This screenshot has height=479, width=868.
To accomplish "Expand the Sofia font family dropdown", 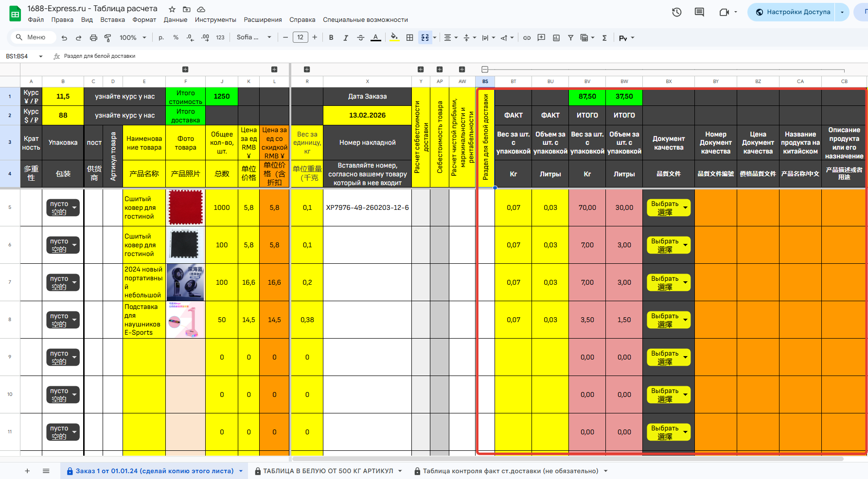I will [x=254, y=38].
